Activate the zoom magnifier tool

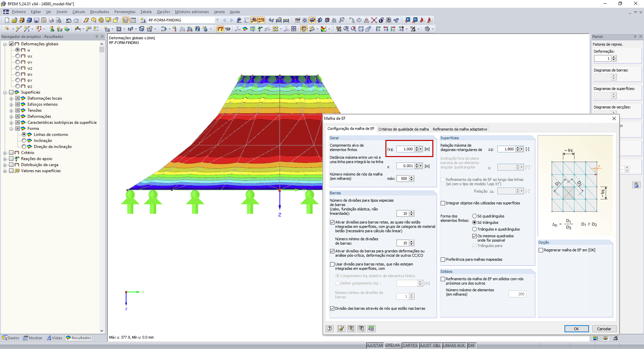click(x=345, y=29)
